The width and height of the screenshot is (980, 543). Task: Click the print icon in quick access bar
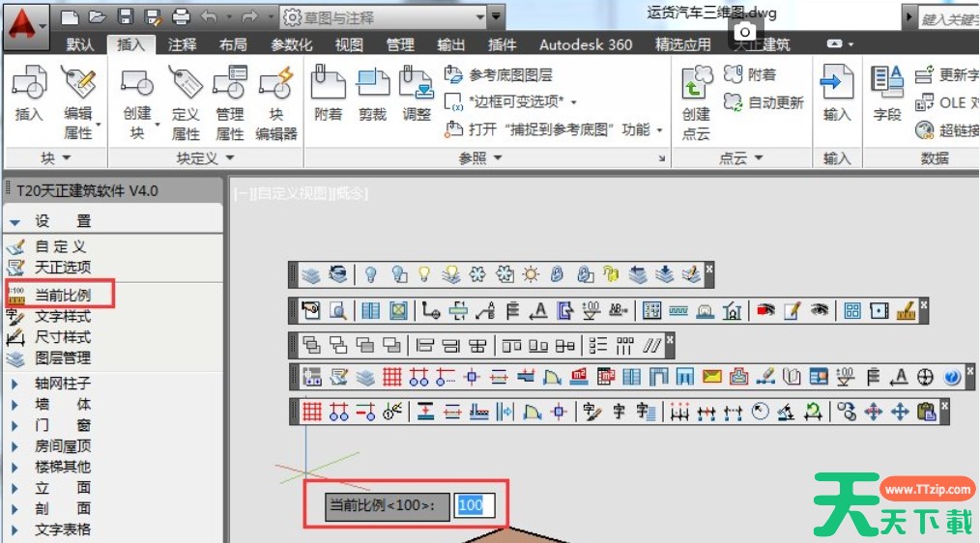181,16
